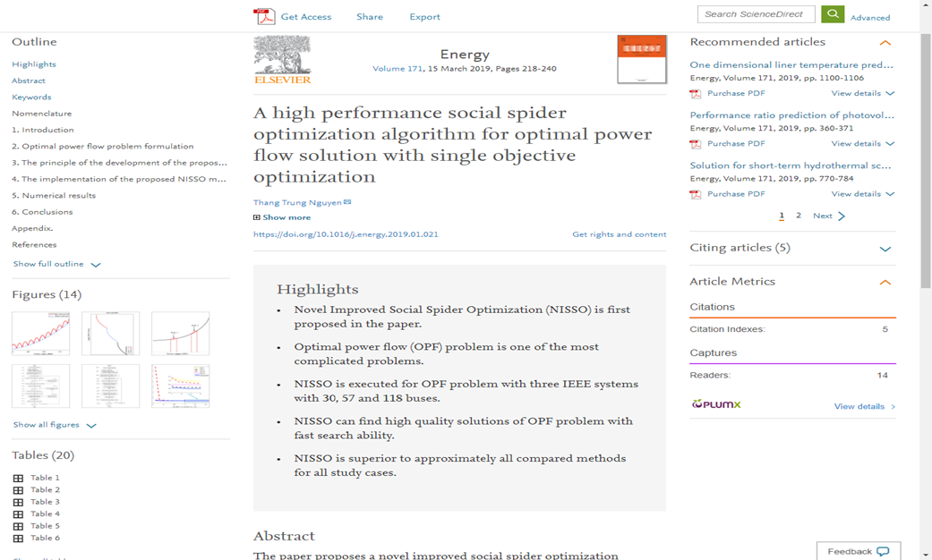The height and width of the screenshot is (560, 932).
Task: Click the PlumX logo
Action: tap(716, 404)
